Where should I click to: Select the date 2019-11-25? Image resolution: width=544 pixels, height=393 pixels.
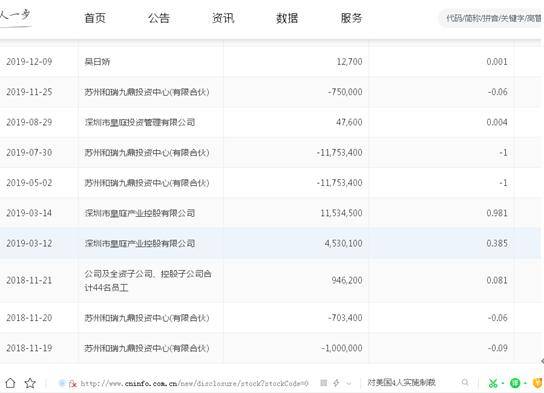(29, 92)
